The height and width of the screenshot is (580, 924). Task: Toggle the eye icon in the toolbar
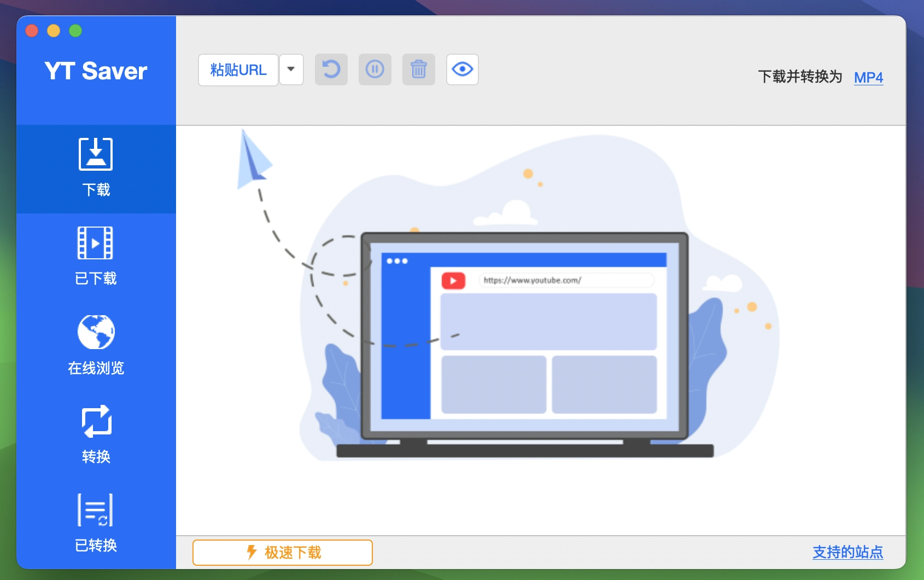(x=462, y=69)
